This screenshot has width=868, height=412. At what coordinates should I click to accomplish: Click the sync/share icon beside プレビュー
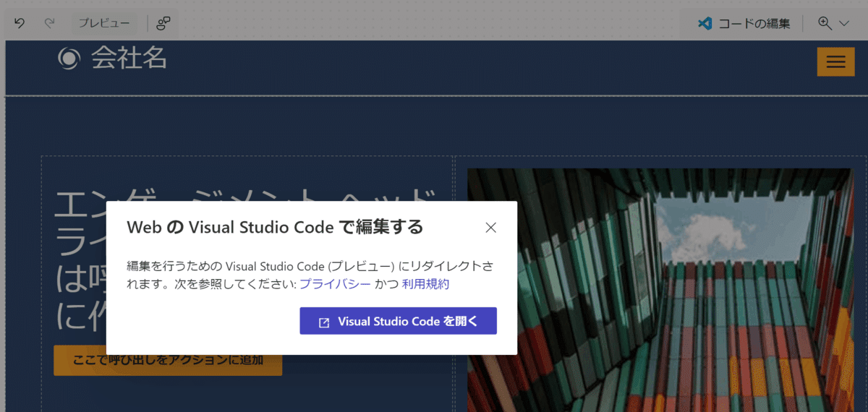click(163, 24)
